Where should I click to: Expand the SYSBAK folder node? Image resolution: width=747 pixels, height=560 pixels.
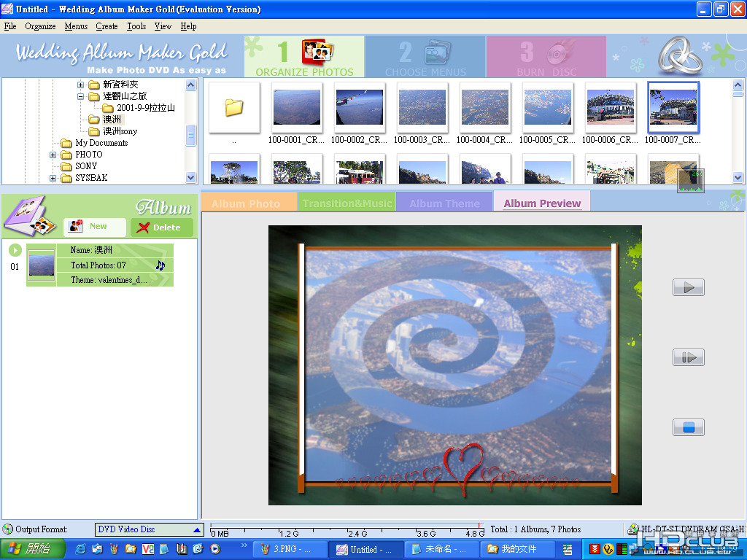tap(53, 178)
